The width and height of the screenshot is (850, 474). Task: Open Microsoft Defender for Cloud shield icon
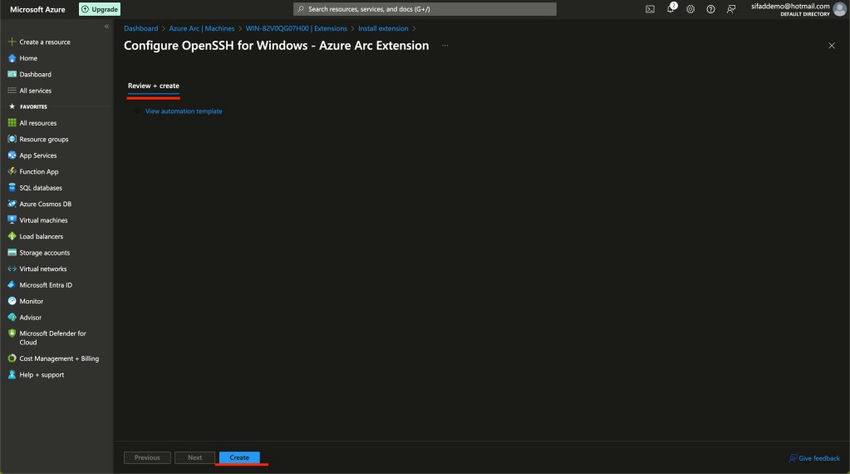click(x=12, y=334)
